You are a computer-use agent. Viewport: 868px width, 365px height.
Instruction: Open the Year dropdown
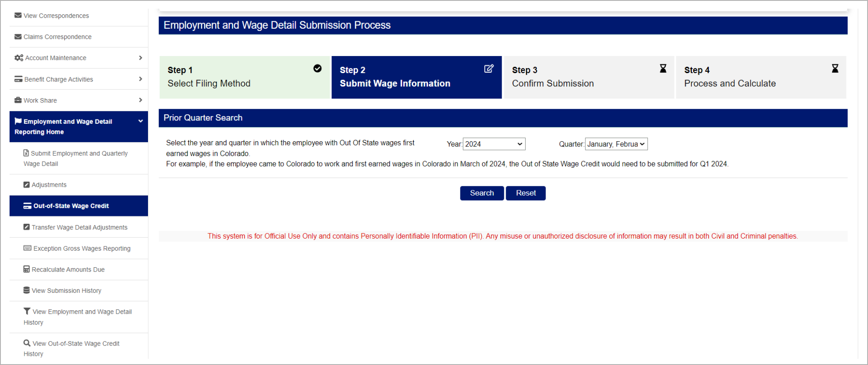point(494,144)
